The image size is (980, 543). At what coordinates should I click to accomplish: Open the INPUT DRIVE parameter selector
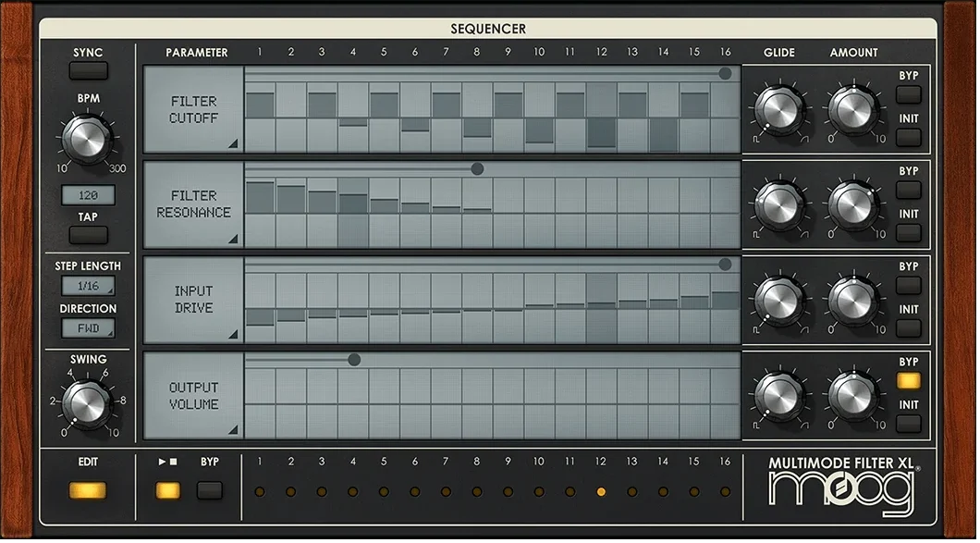[x=194, y=301]
